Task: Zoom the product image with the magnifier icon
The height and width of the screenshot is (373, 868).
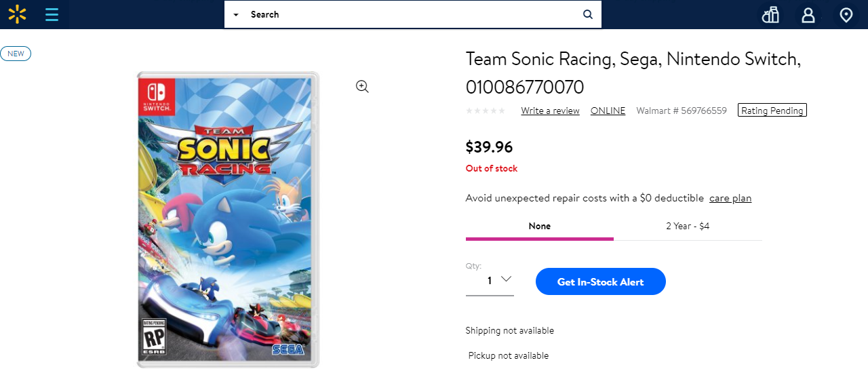Action: [362, 86]
